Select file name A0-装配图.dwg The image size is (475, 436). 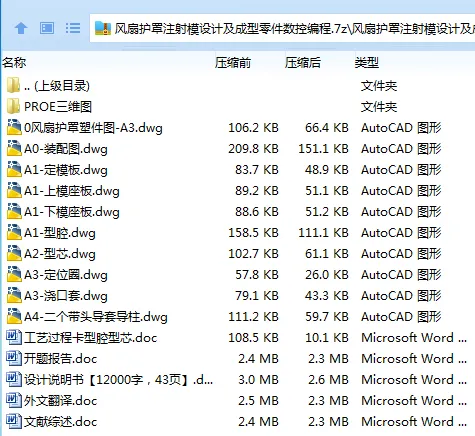tap(66, 149)
